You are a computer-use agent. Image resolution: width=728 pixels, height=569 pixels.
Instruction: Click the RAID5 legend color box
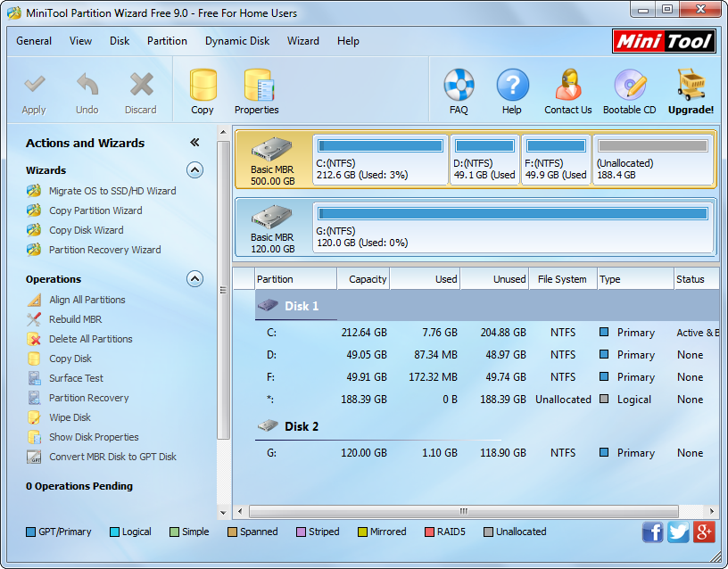429,532
